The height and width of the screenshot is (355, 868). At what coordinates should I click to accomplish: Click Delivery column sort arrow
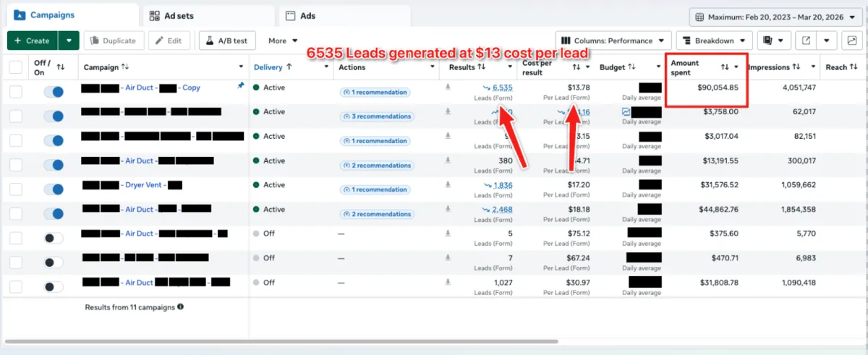pyautogui.click(x=289, y=67)
